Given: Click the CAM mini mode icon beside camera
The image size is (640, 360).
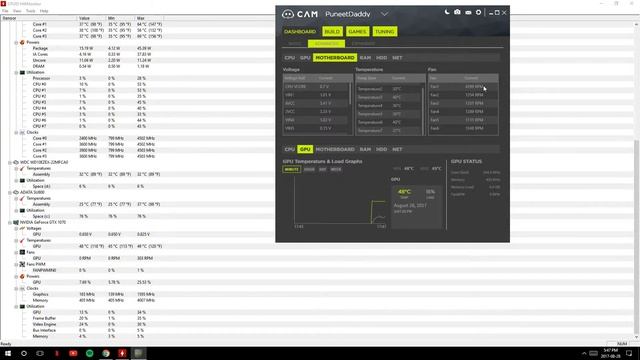Looking at the screenshot, I should pyautogui.click(x=468, y=13).
